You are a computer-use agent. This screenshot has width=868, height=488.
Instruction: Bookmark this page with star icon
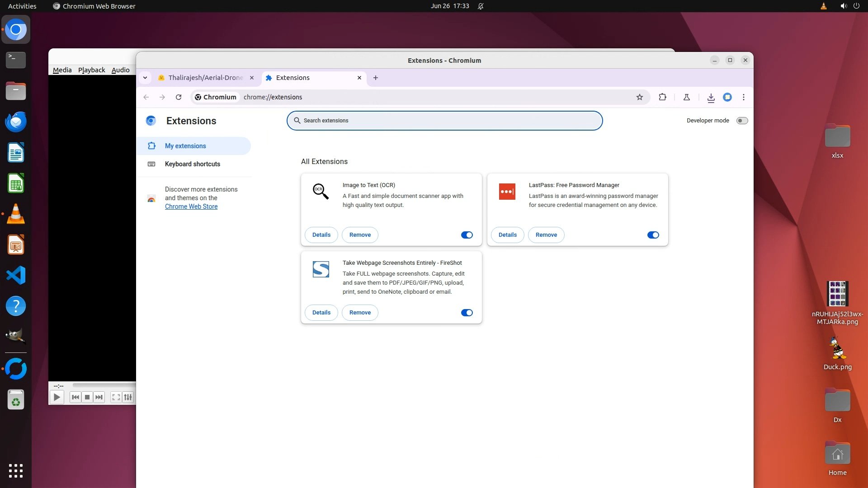(x=639, y=97)
